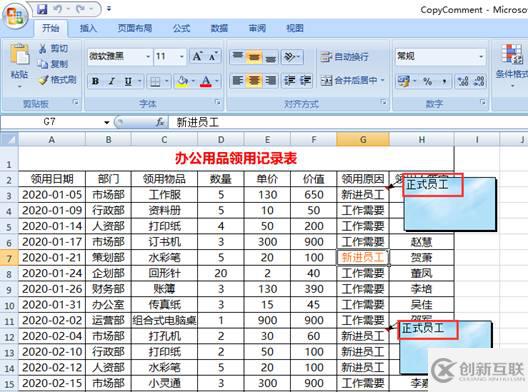Screen dimensions: 528x392
Task: Select column G header
Action: point(363,139)
